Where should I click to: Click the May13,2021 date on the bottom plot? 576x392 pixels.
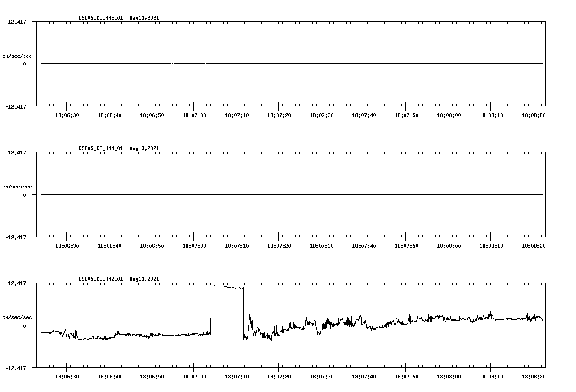144,279
